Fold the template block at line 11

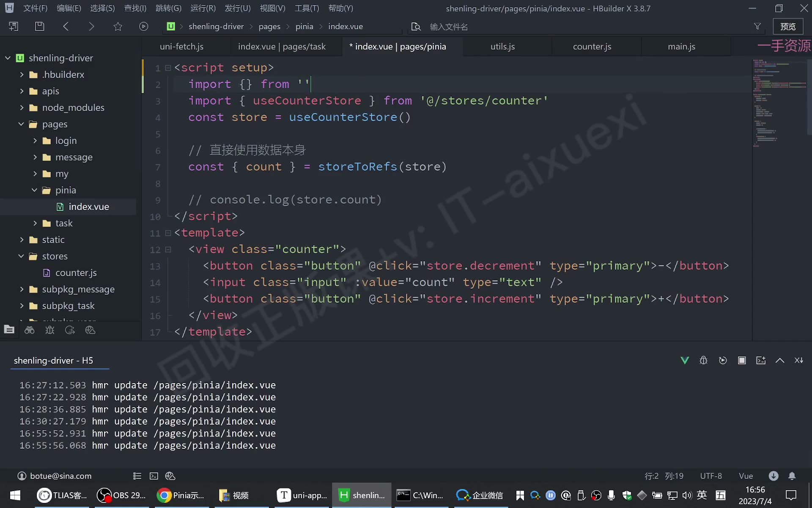point(168,233)
